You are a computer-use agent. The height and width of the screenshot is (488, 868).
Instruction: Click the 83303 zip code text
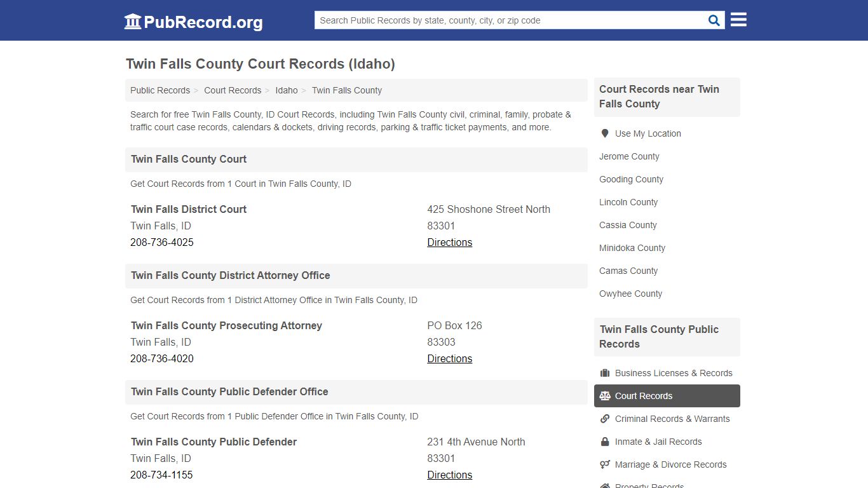point(442,342)
